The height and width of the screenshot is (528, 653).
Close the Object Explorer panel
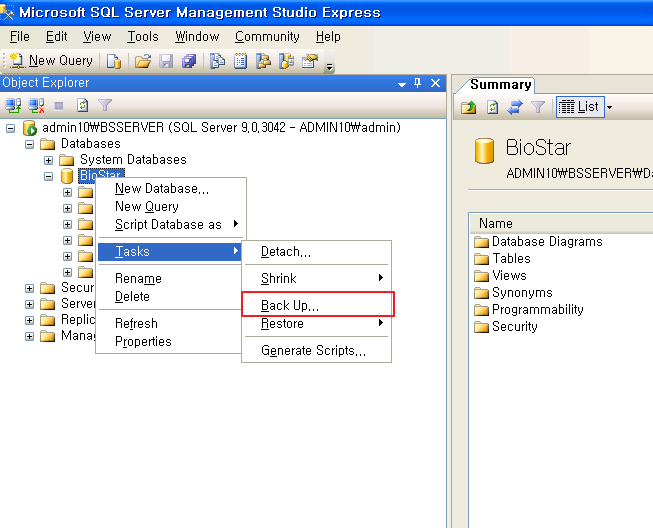436,83
